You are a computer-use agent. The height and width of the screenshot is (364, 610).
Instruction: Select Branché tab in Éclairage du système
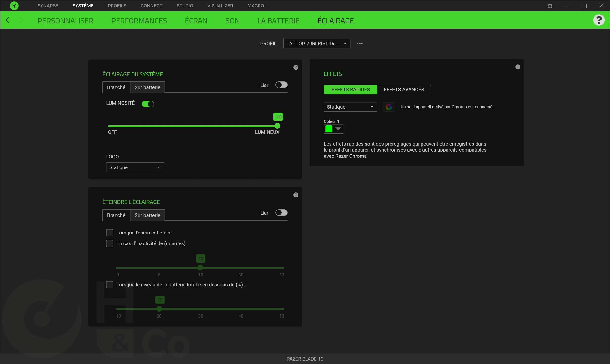click(x=116, y=87)
